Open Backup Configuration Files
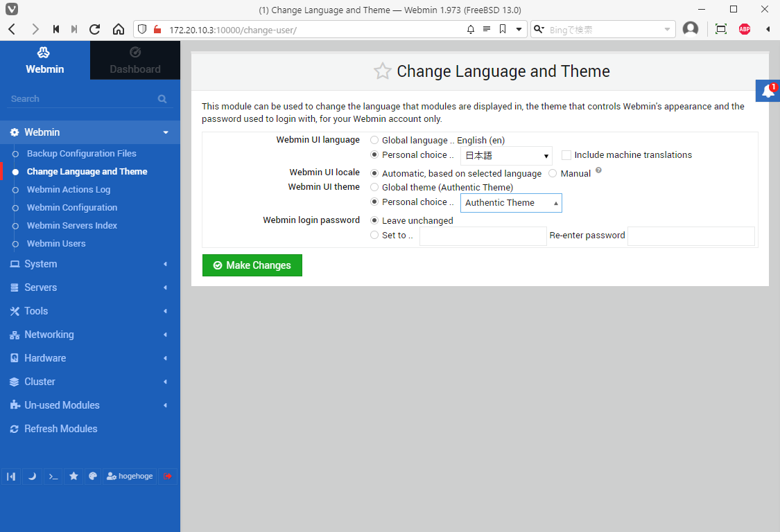 82,154
